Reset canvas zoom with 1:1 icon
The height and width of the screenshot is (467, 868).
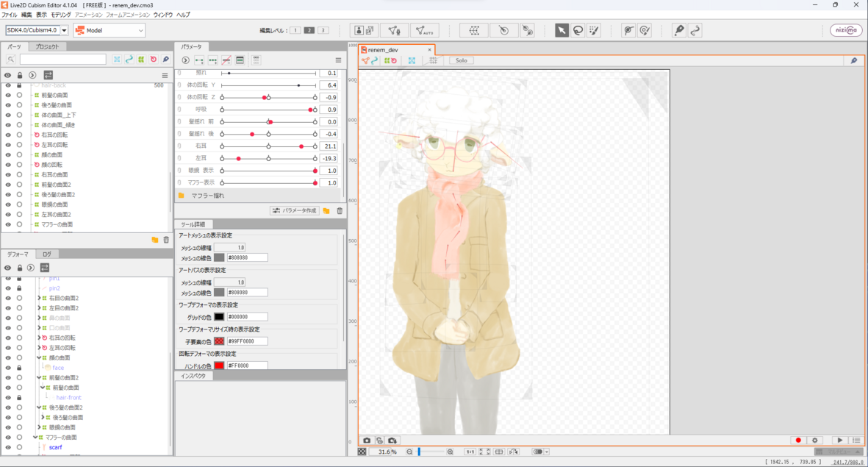470,452
